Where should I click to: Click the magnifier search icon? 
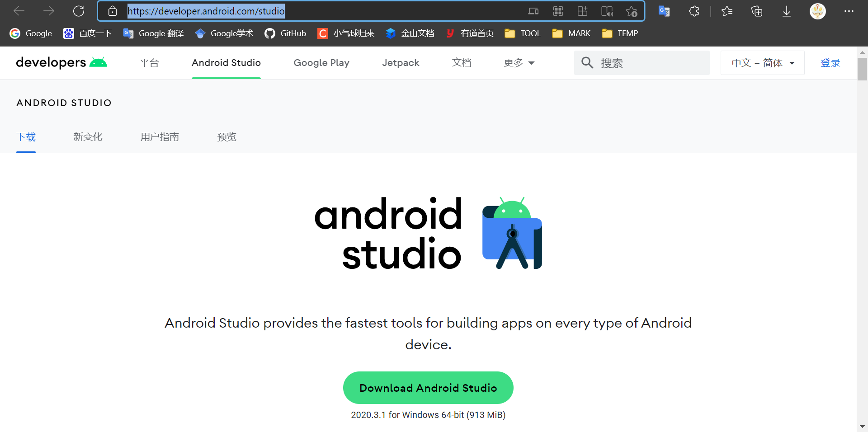[587, 62]
